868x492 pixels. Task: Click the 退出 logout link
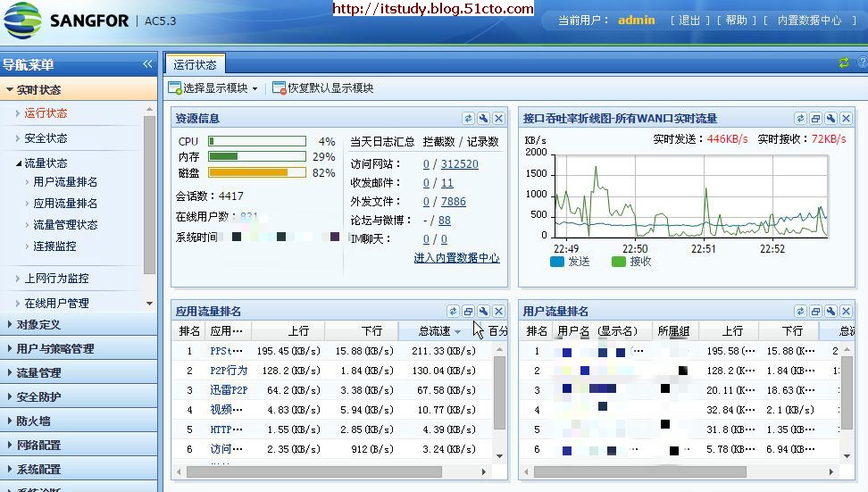tap(689, 21)
